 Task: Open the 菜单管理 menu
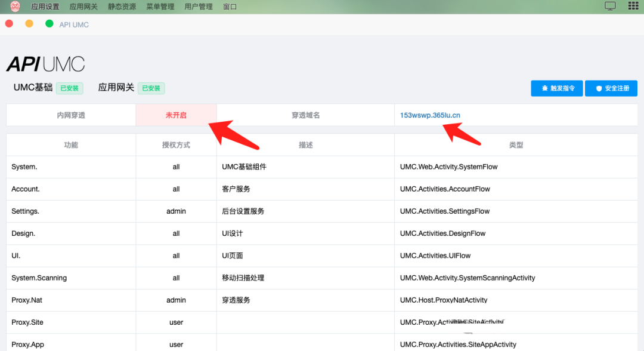pos(160,7)
